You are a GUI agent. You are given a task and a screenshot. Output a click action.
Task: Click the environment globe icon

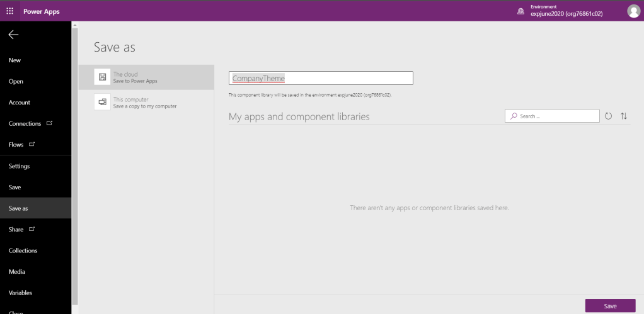(520, 11)
